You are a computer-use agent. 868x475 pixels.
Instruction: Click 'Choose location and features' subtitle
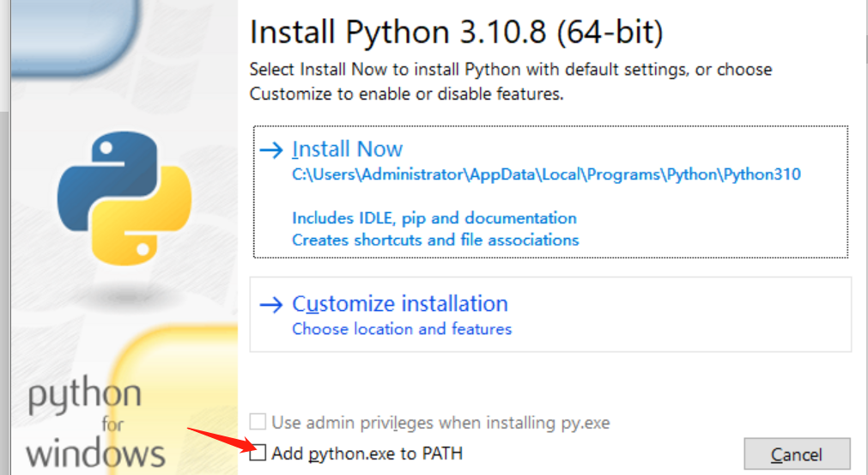click(402, 329)
